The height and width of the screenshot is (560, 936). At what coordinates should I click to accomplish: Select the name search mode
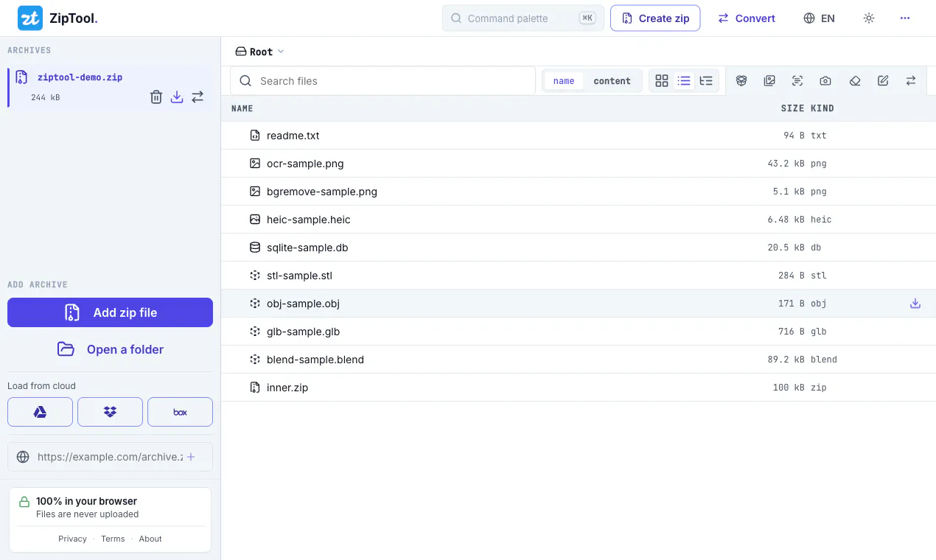click(564, 81)
